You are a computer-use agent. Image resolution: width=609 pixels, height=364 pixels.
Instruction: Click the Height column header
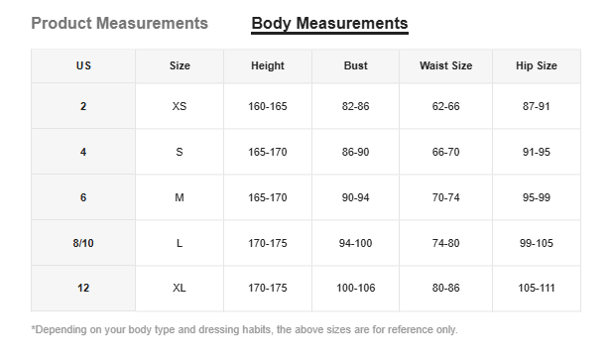point(268,65)
